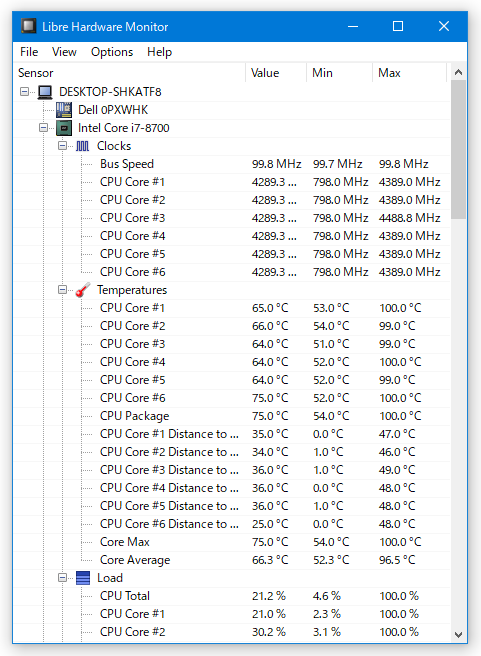Image resolution: width=481 pixels, height=656 pixels.
Task: Click the 25.0 °C distance value
Action: [270, 523]
